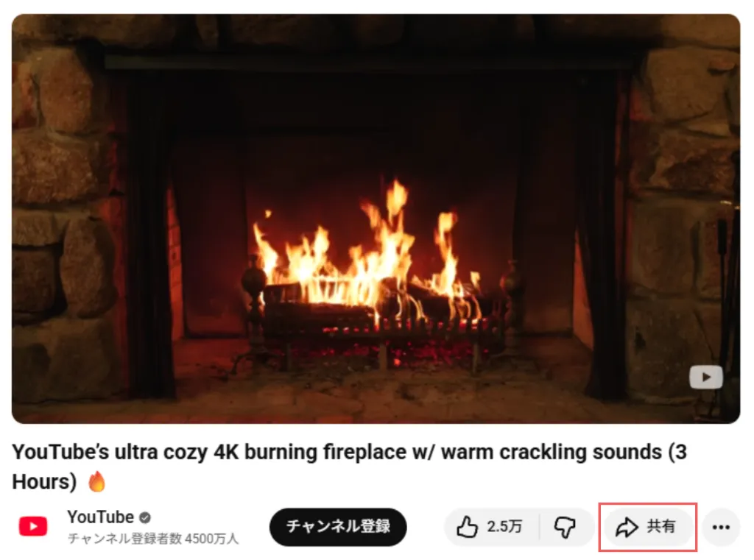
Task: Click the share arrow icon
Action: click(627, 528)
